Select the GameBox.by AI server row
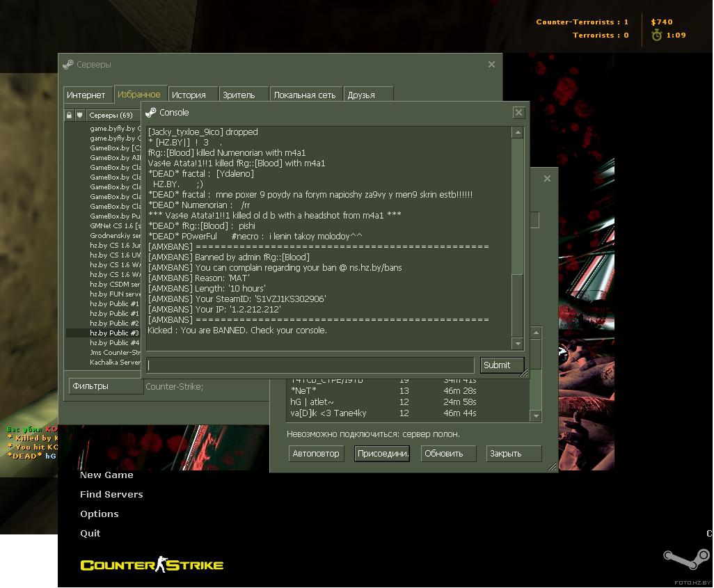714x588 pixels. pos(104,157)
